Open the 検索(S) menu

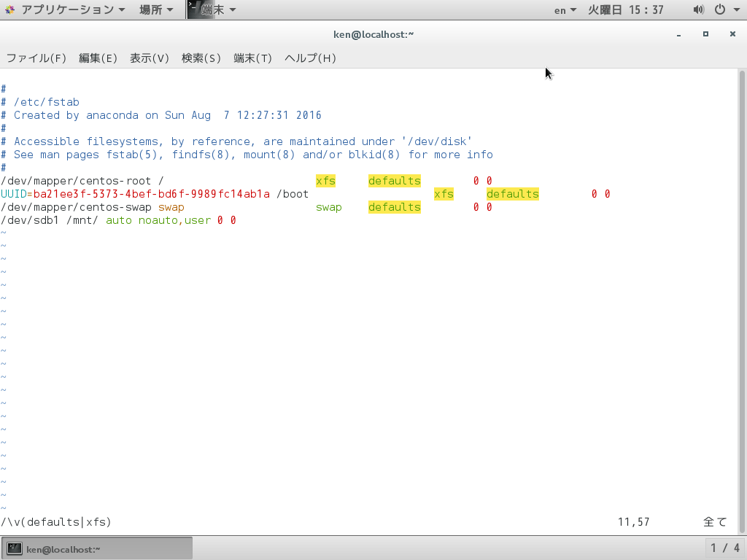coord(201,58)
